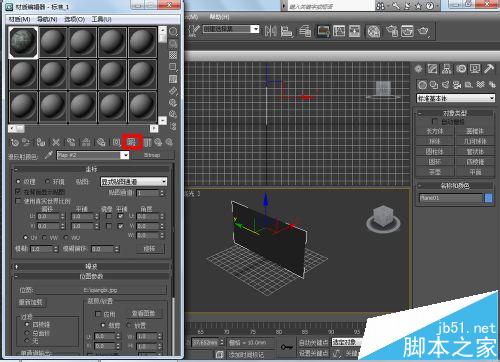This screenshot has width=500, height=362.
Task: Toggle Show Map in Viewport icon
Action: point(132,142)
